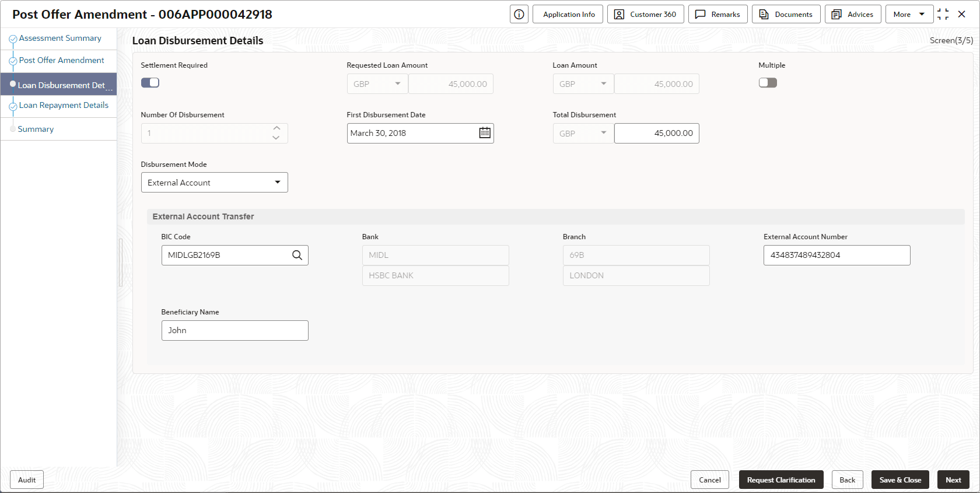This screenshot has height=493, width=980.
Task: Open the Disbursement Mode dropdown
Action: click(x=215, y=183)
